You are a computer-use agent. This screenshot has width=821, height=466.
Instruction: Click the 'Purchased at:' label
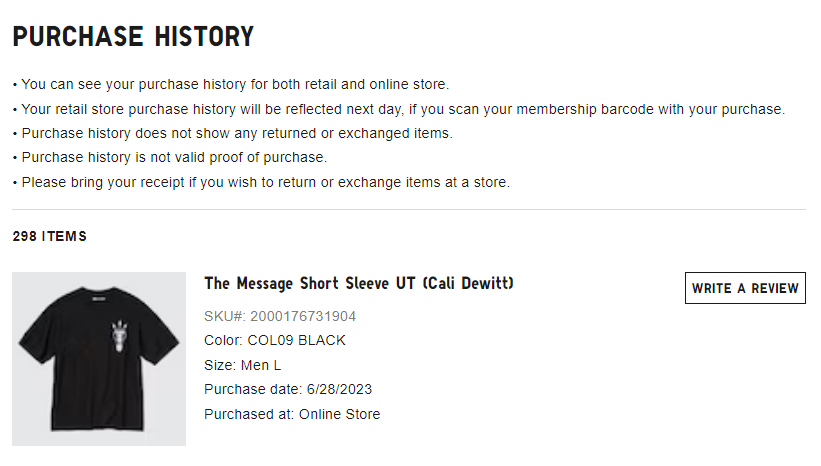pyautogui.click(x=249, y=414)
